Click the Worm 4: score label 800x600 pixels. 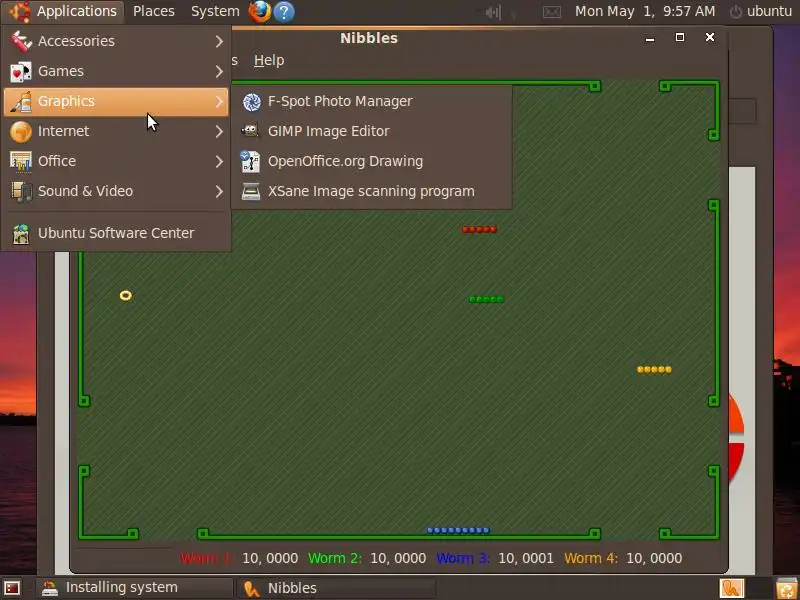pyautogui.click(x=591, y=558)
